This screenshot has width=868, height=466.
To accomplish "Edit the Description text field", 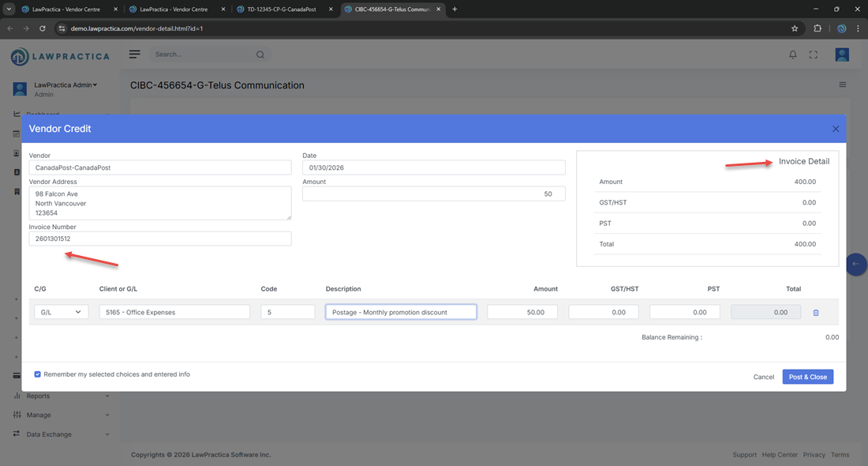I will (401, 312).
